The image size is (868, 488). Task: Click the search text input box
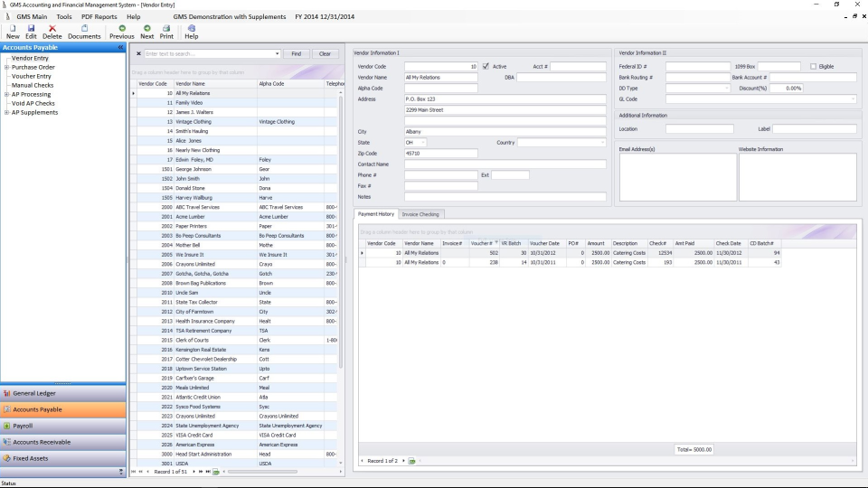[x=209, y=53]
